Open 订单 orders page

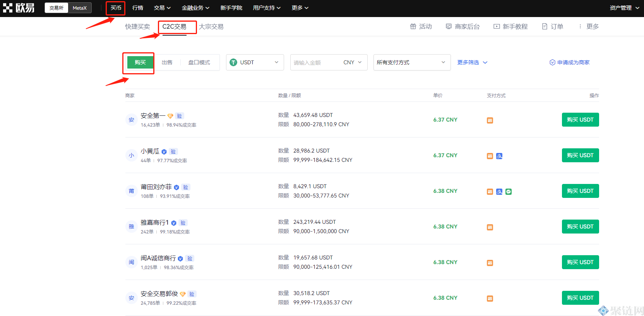[x=552, y=26]
